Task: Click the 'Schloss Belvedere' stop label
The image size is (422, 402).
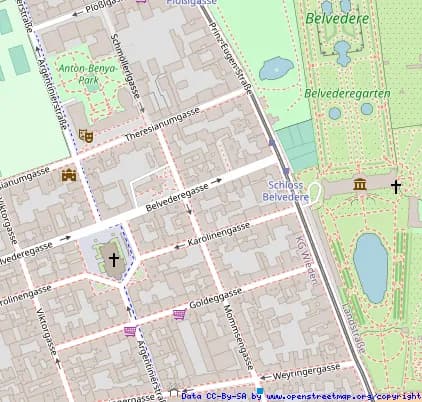Action: point(286,191)
